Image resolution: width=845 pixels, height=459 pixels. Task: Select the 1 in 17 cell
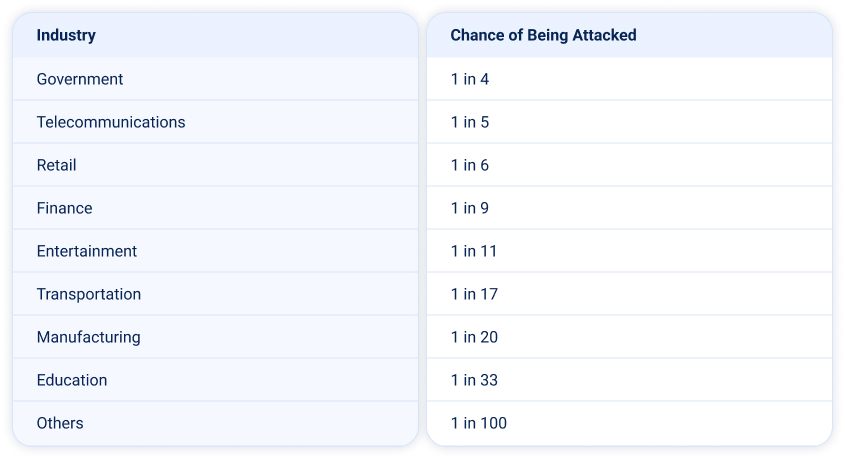(x=474, y=294)
